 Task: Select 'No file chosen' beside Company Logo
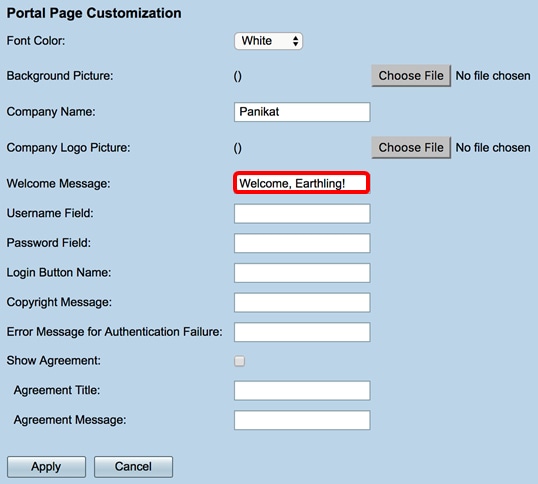coord(493,148)
